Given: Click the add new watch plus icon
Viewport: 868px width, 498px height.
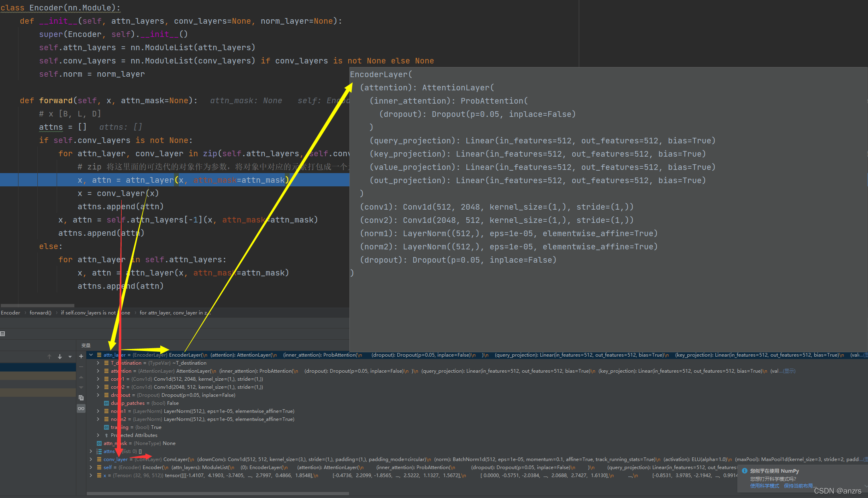Looking at the screenshot, I should coord(81,356).
